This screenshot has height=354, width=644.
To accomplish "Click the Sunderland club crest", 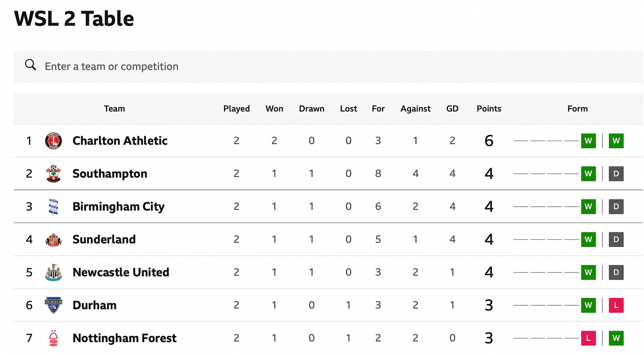I will point(54,239).
